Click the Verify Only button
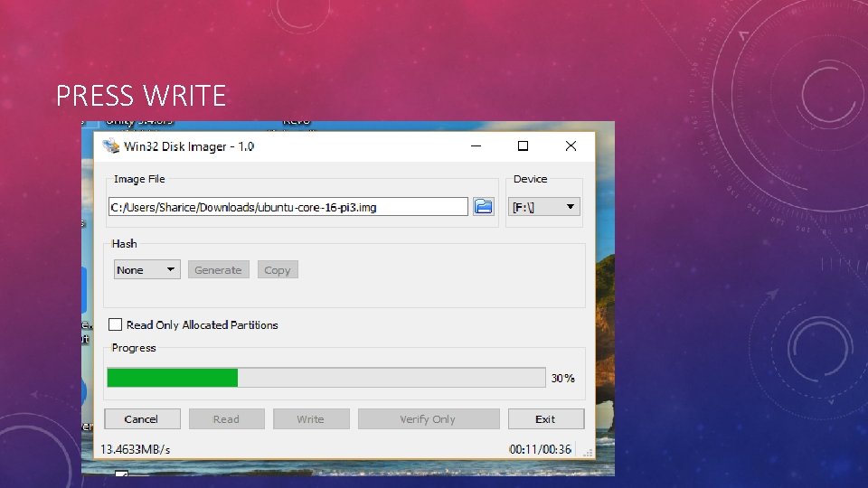Screen dimensions: 868x488 tap(429, 418)
